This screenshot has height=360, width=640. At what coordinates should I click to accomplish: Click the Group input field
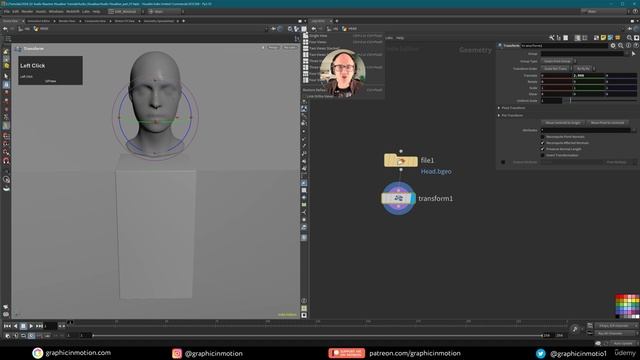click(582, 54)
